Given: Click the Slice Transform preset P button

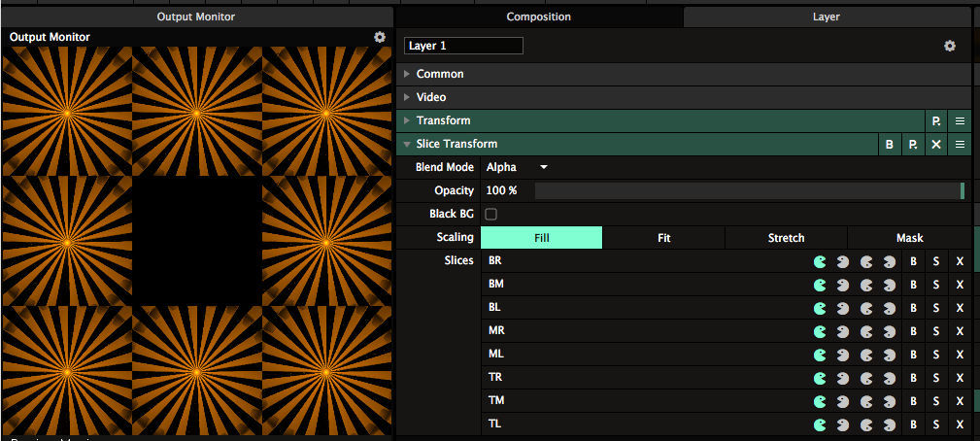Looking at the screenshot, I should [912, 145].
